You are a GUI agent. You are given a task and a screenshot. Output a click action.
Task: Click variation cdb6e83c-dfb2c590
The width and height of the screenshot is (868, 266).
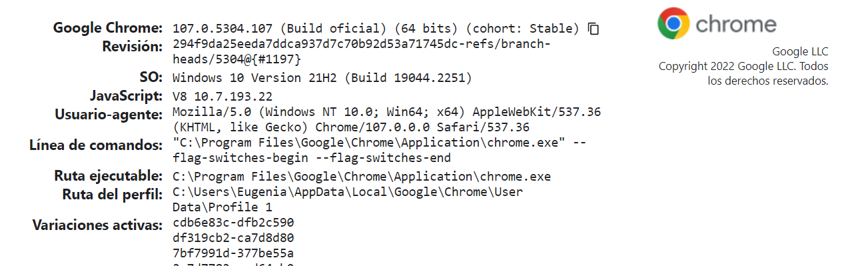click(233, 223)
